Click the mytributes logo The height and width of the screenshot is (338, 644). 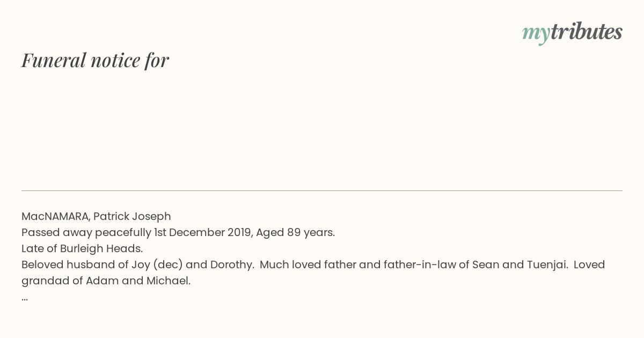tap(572, 32)
